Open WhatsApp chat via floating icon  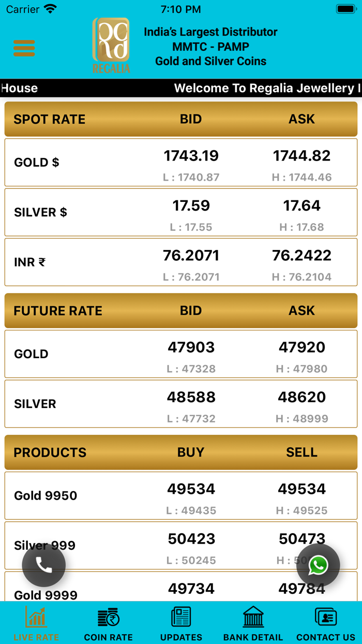click(x=318, y=565)
